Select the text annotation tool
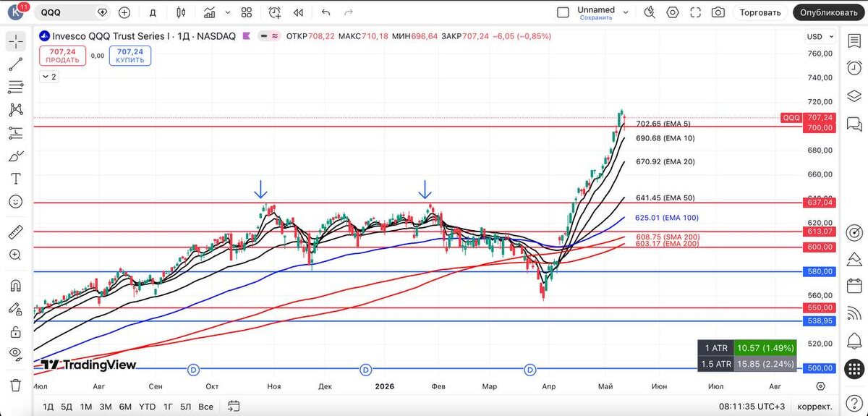The width and height of the screenshot is (868, 416). [15, 178]
